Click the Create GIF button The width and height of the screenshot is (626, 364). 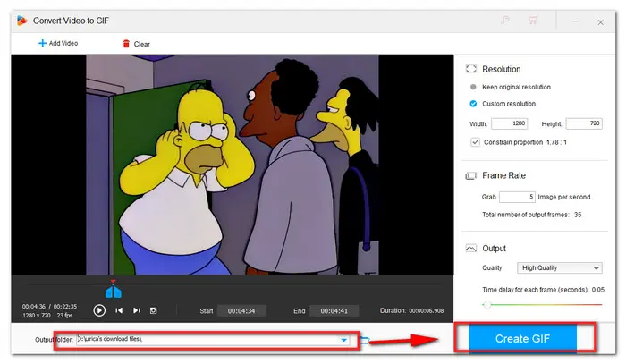coord(522,338)
